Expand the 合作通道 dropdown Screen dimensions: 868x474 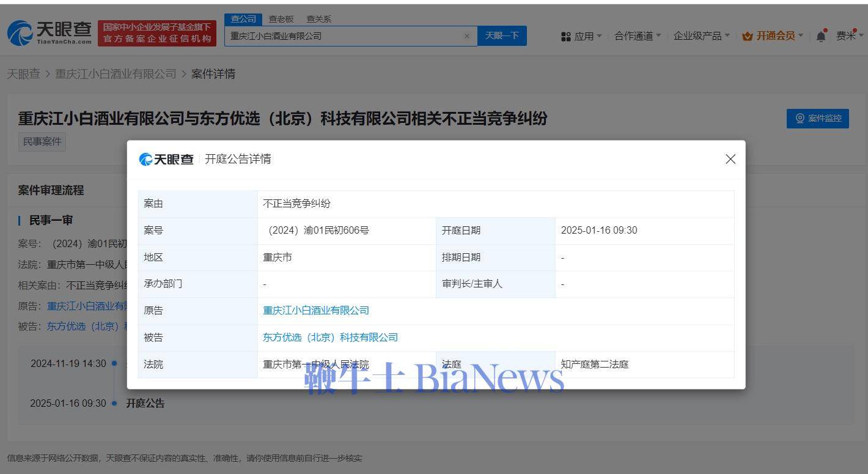[x=638, y=36]
